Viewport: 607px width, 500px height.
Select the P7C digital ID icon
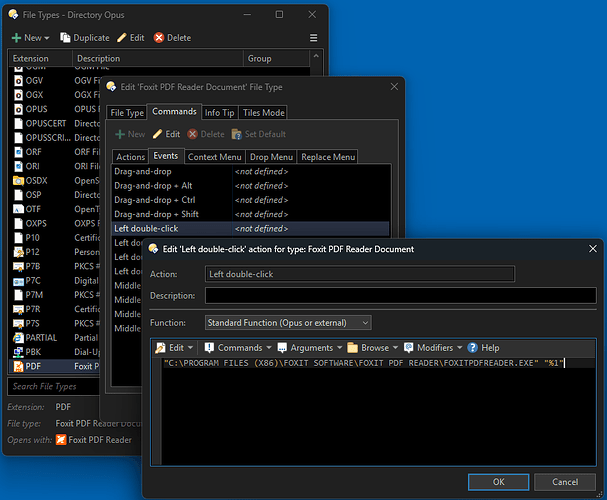coord(18,281)
